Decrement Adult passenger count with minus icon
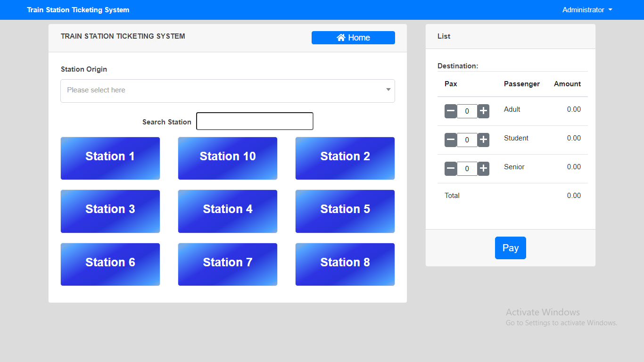This screenshot has width=644, height=362. [451, 111]
